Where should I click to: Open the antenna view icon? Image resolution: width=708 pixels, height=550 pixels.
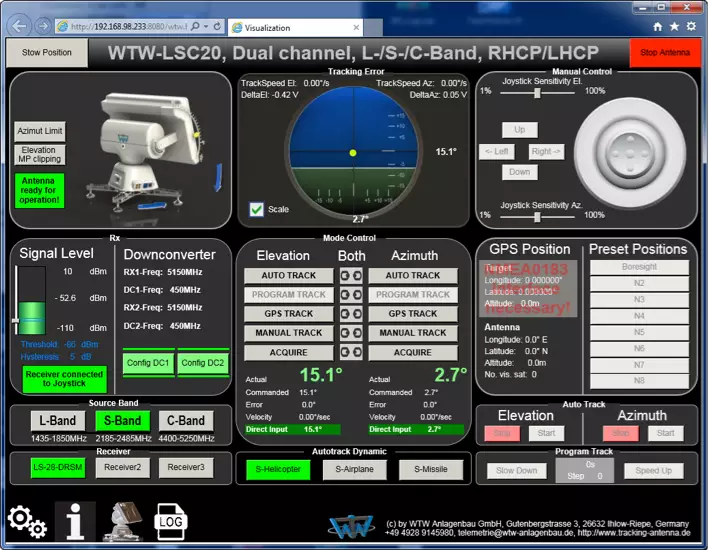123,522
